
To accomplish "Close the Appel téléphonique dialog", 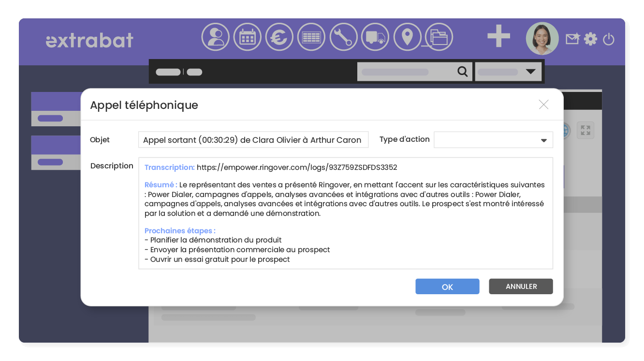I will click(x=543, y=105).
